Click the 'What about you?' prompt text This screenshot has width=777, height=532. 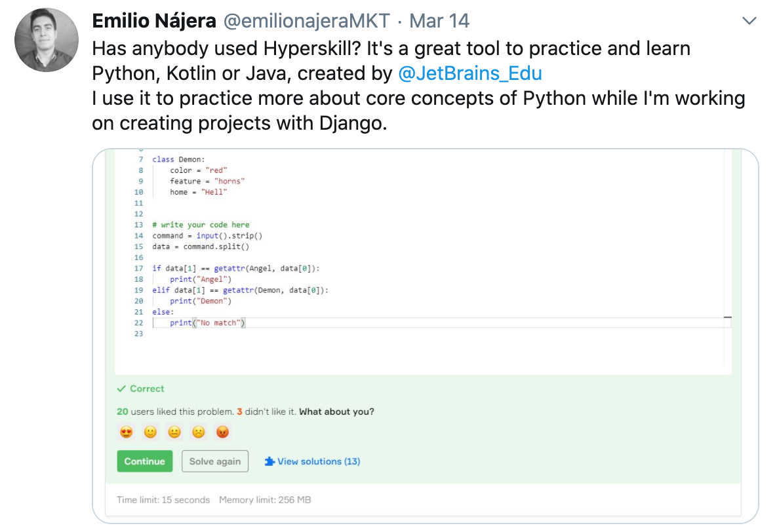[337, 411]
